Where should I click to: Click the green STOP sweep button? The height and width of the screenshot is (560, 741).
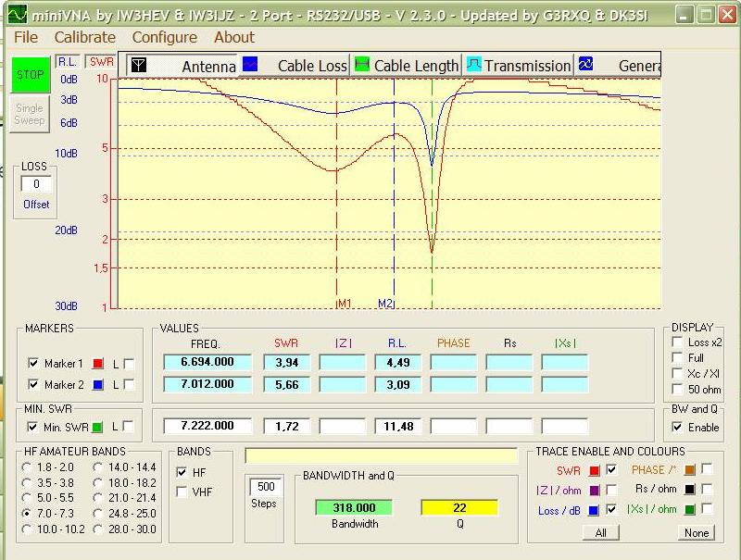(x=30, y=74)
